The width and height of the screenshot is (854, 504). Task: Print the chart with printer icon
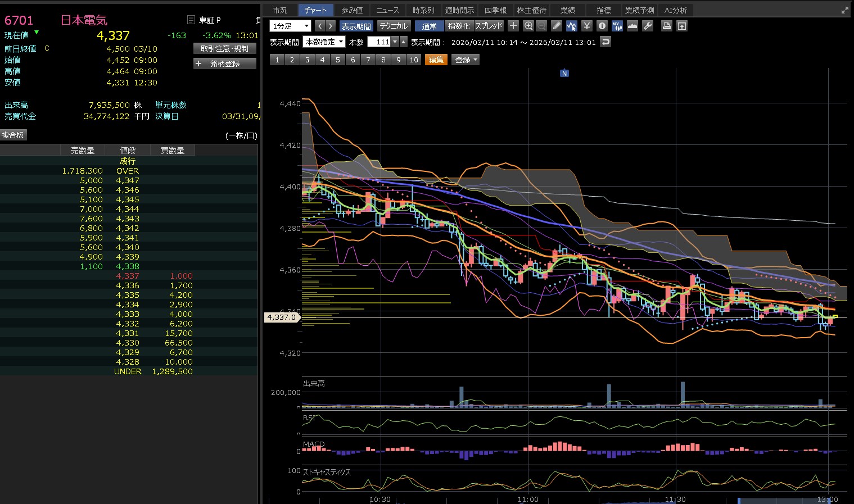666,26
